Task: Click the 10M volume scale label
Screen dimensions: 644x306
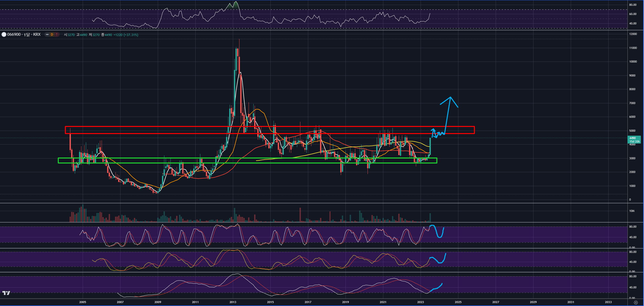Action: [x=632, y=211]
